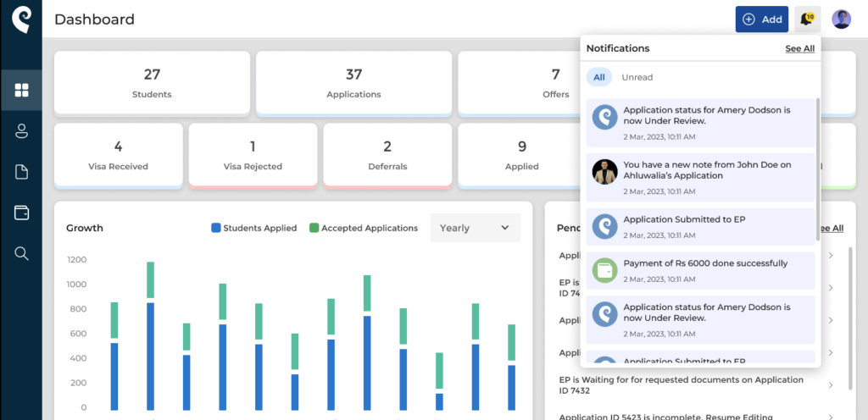The width and height of the screenshot is (868, 420).
Task: Open the documents file icon in sidebar
Action: [21, 172]
